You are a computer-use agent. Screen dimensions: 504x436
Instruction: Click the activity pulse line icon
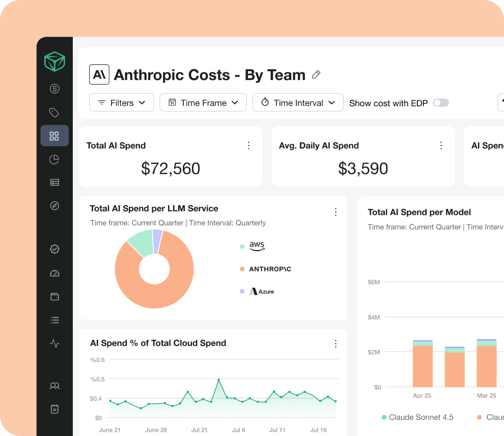click(x=54, y=343)
